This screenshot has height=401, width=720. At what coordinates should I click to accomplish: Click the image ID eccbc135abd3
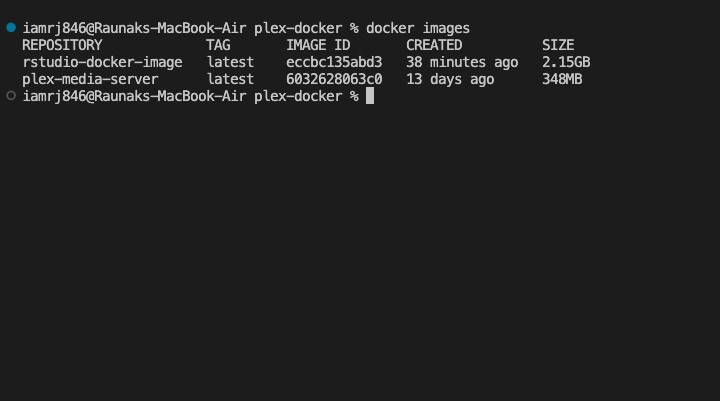click(334, 62)
